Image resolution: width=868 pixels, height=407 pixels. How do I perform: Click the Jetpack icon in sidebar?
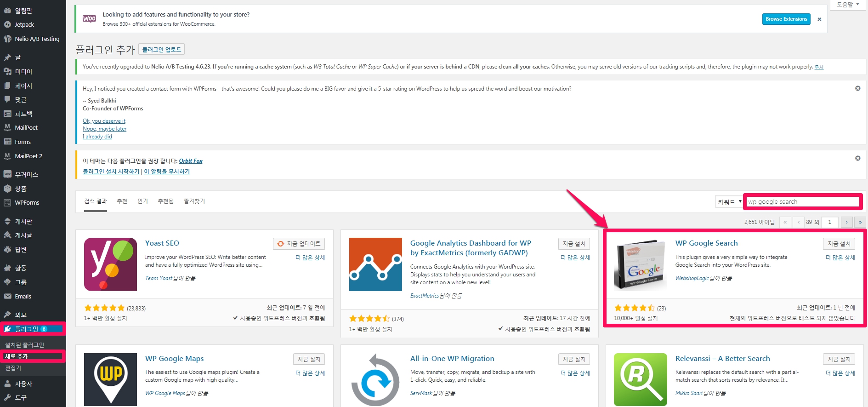7,25
